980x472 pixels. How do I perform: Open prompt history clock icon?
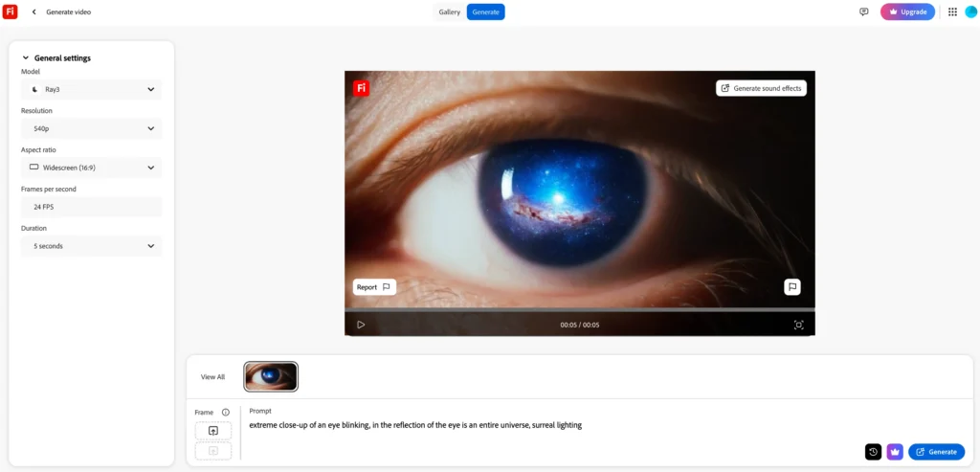873,452
